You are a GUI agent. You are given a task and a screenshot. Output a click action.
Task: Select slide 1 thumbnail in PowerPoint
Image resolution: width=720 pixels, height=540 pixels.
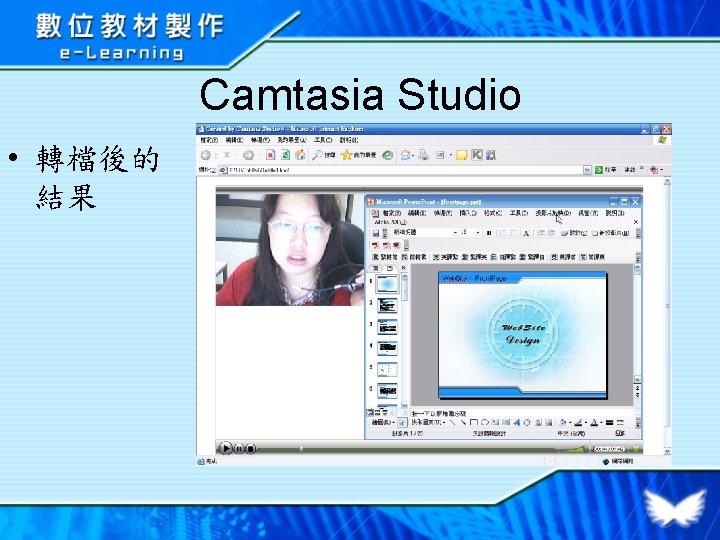pos(387,284)
